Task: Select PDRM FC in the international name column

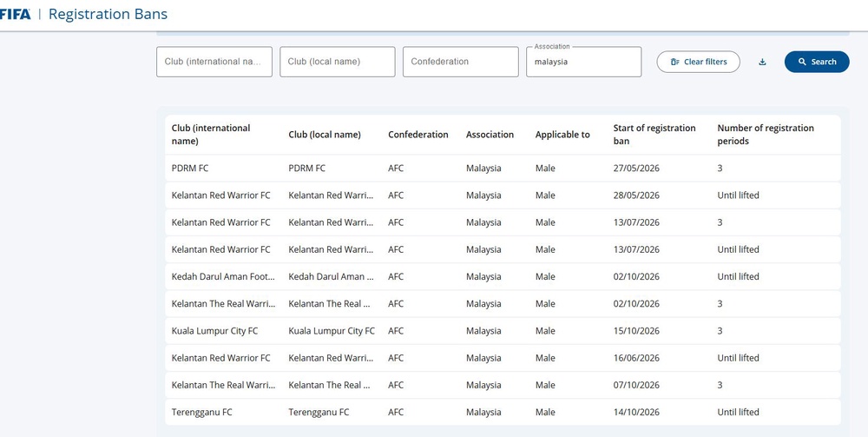Action: point(190,169)
